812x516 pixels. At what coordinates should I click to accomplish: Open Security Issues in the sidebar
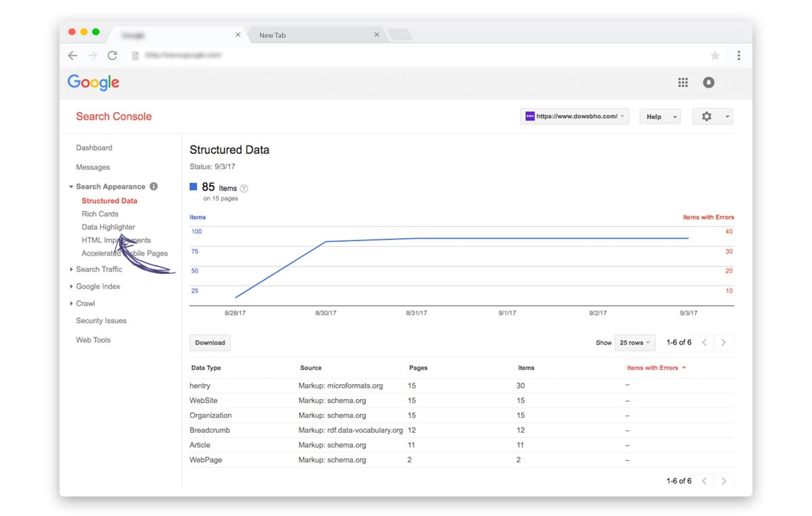pos(101,321)
